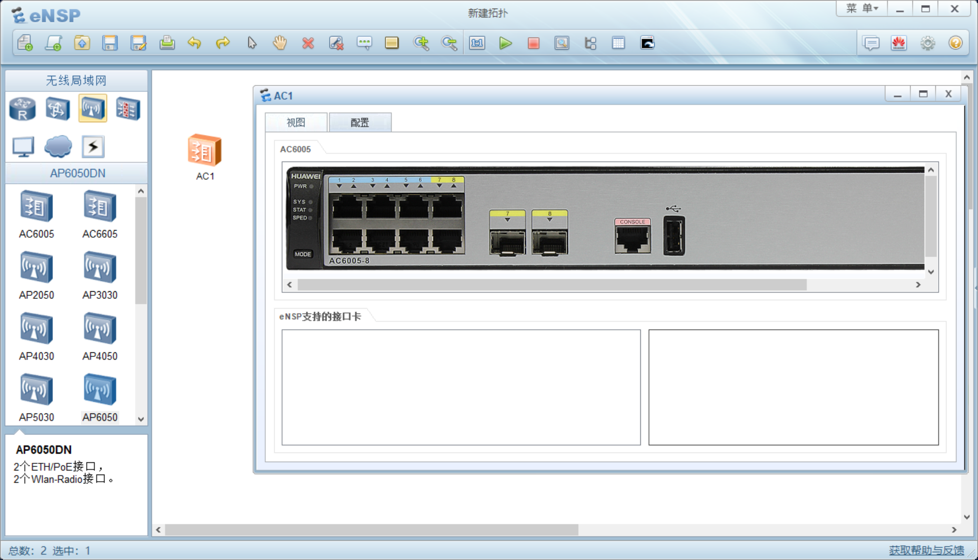Open the Huawei logo icon
Screen dimensions: 978x560
[899, 43]
